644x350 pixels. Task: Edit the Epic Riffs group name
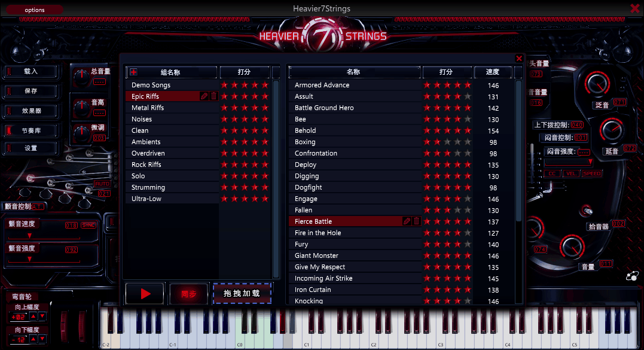(204, 96)
